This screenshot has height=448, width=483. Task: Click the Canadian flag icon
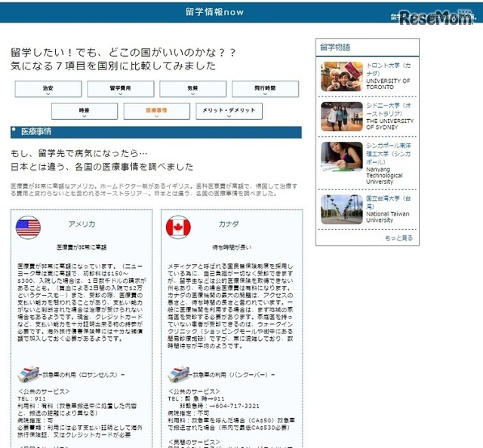pos(178,228)
